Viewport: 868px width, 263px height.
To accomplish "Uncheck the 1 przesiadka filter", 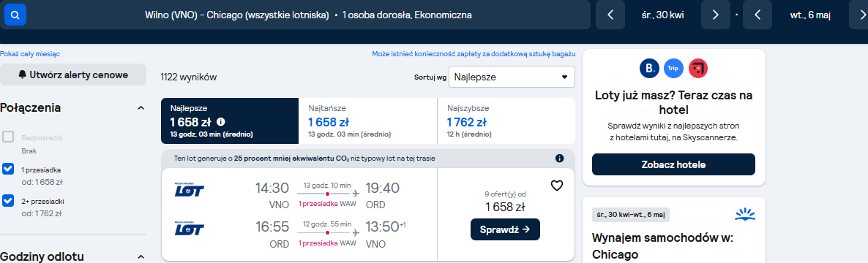I will coord(8,169).
